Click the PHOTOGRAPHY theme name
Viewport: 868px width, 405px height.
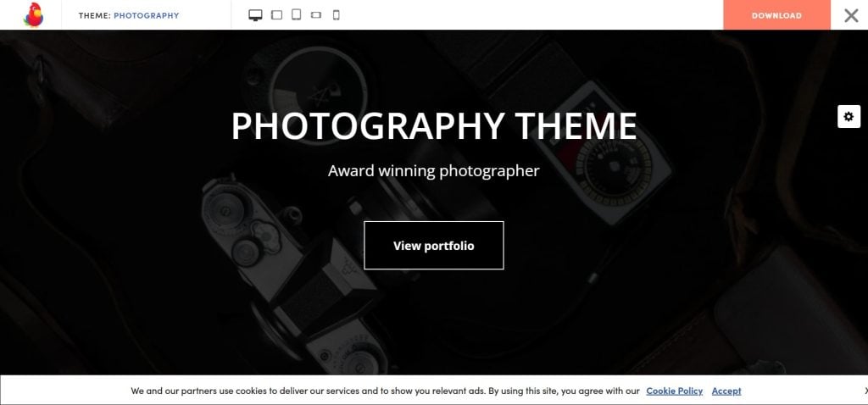pyautogui.click(x=147, y=15)
